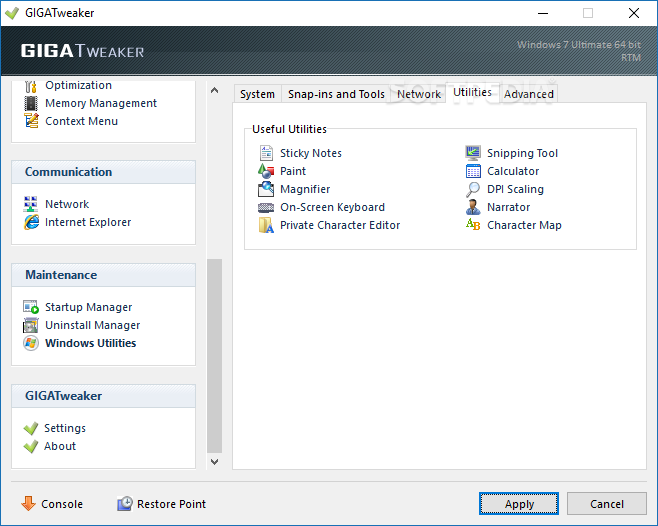Screen dimensions: 658x526
Task: Click the Context Menu icon
Action: (31, 121)
